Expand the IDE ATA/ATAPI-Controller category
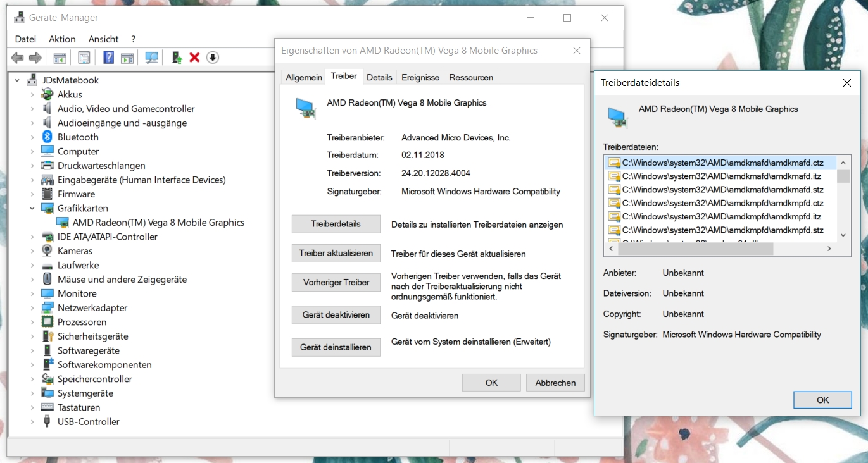 pos(32,237)
